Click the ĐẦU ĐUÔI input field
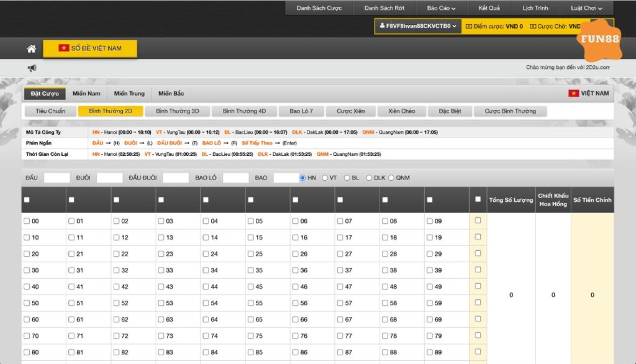This screenshot has width=636, height=364. tap(176, 178)
